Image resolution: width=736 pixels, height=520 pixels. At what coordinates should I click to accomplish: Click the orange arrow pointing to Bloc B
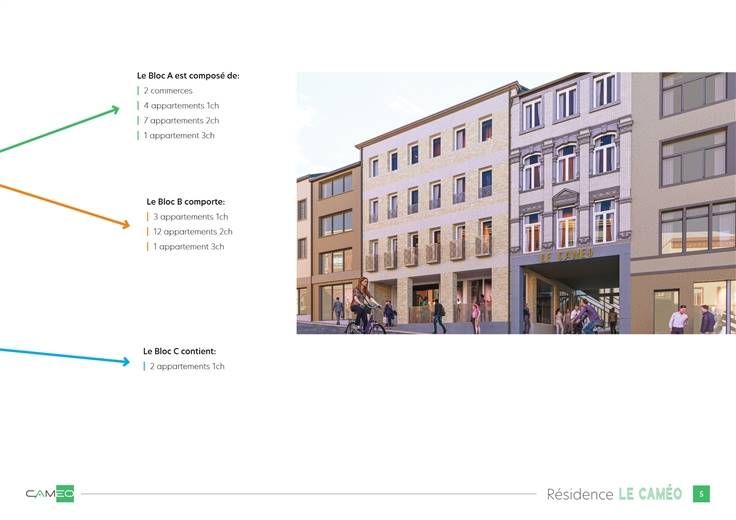point(65,206)
